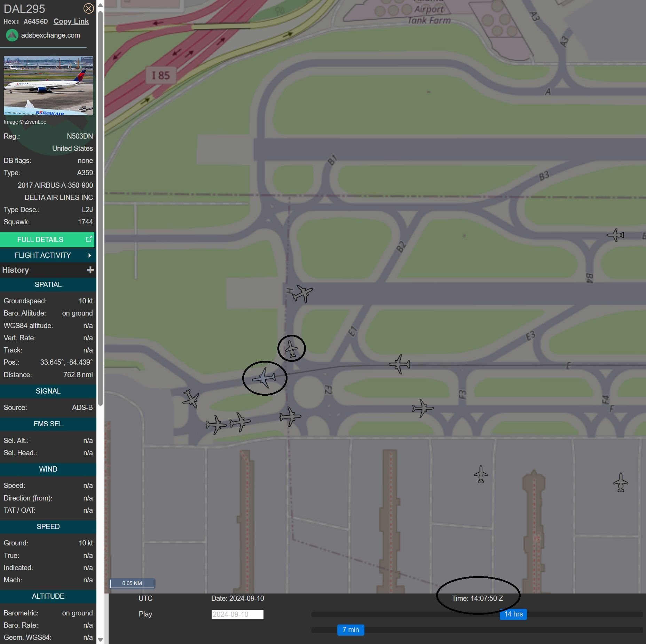This screenshot has height=644, width=646.
Task: Click the Copy Link option
Action: [71, 21]
